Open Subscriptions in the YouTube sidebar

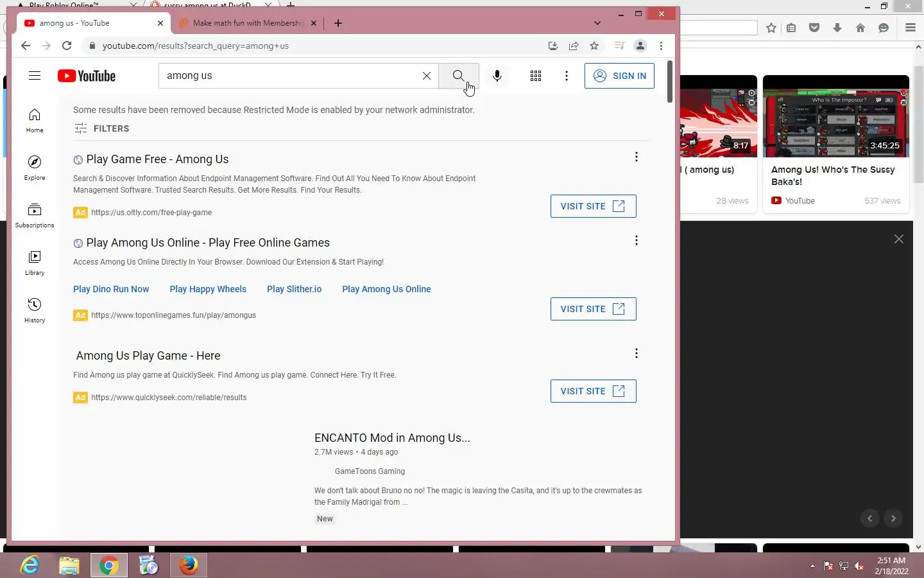[x=35, y=215]
